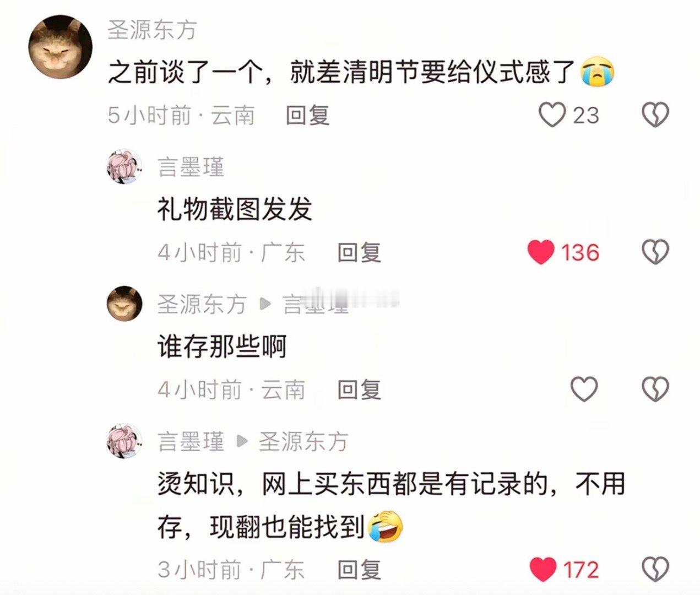This screenshot has height=595, width=700.
Task: Tap broken heart beside the 172 likes
Action: pyautogui.click(x=655, y=569)
